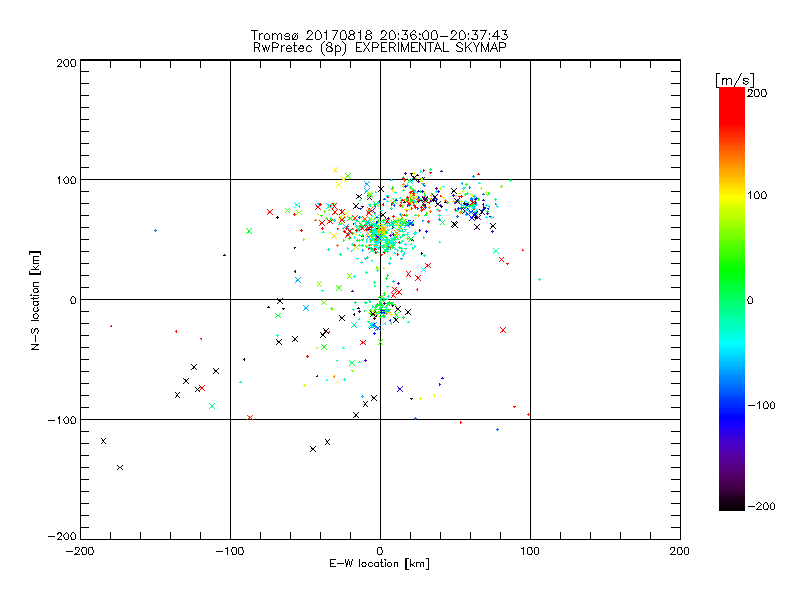Image resolution: width=800 pixels, height=600 pixels.
Task: Click the colorbar tick label '100'
Action: [x=757, y=195]
